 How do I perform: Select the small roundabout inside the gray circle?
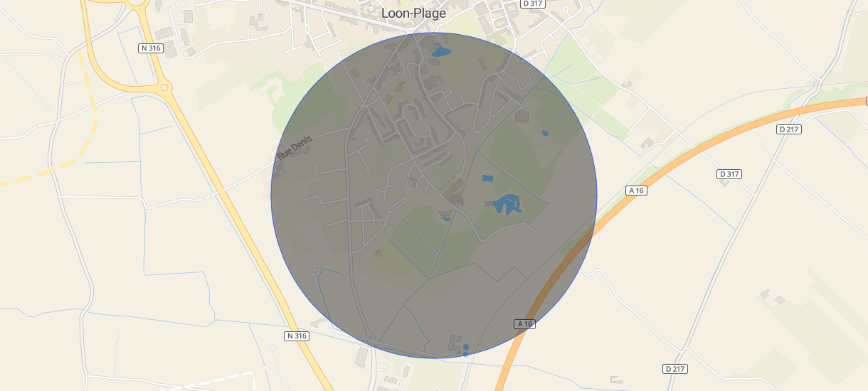pyautogui.click(x=315, y=269)
